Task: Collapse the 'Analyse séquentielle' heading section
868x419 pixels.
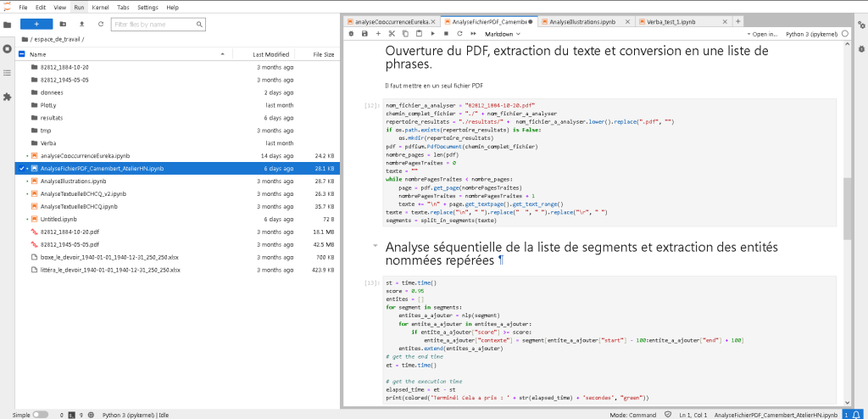Action: click(375, 247)
